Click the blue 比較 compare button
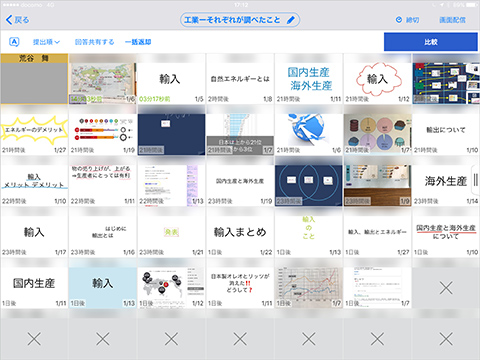Screen dimensions: 480x360 (431, 42)
